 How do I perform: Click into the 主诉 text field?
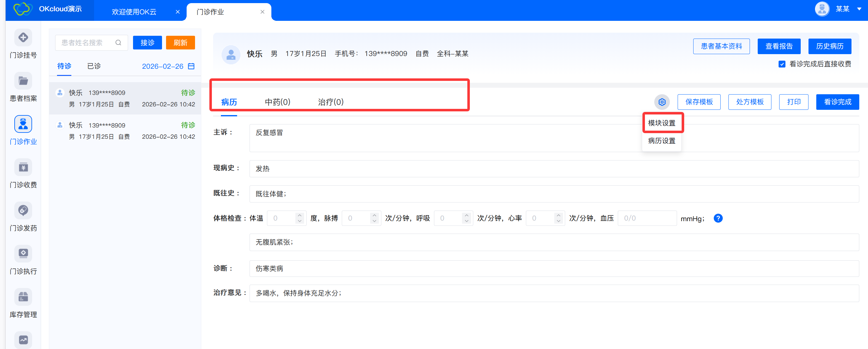tap(438, 138)
